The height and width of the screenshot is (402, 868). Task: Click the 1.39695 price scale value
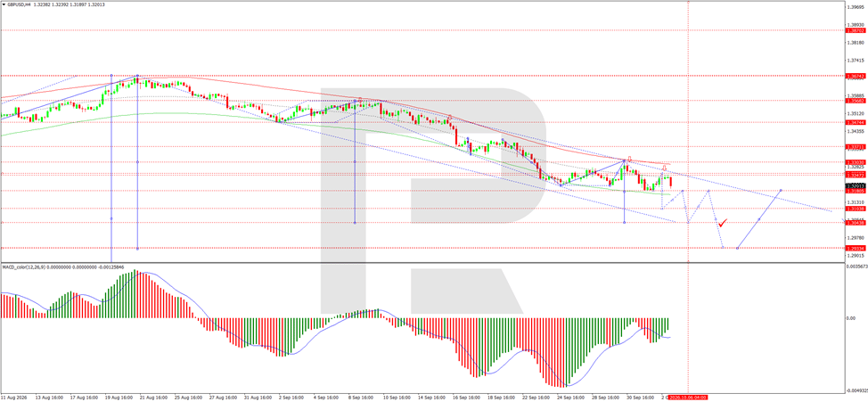click(x=856, y=7)
